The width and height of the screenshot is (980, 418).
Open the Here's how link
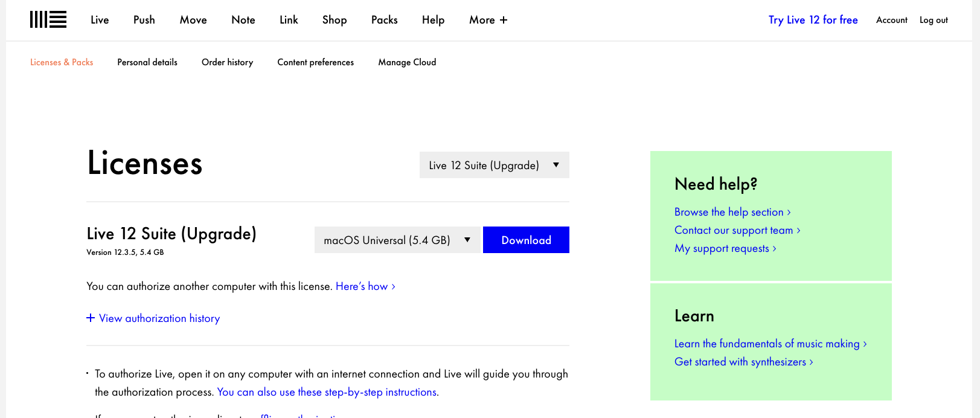(365, 286)
